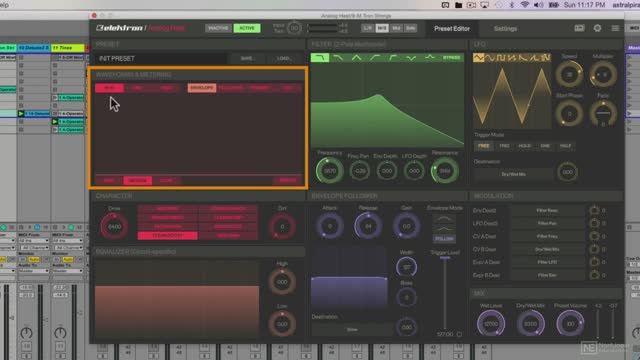
Task: Click the filter LFO Depth knob
Action: click(x=414, y=171)
